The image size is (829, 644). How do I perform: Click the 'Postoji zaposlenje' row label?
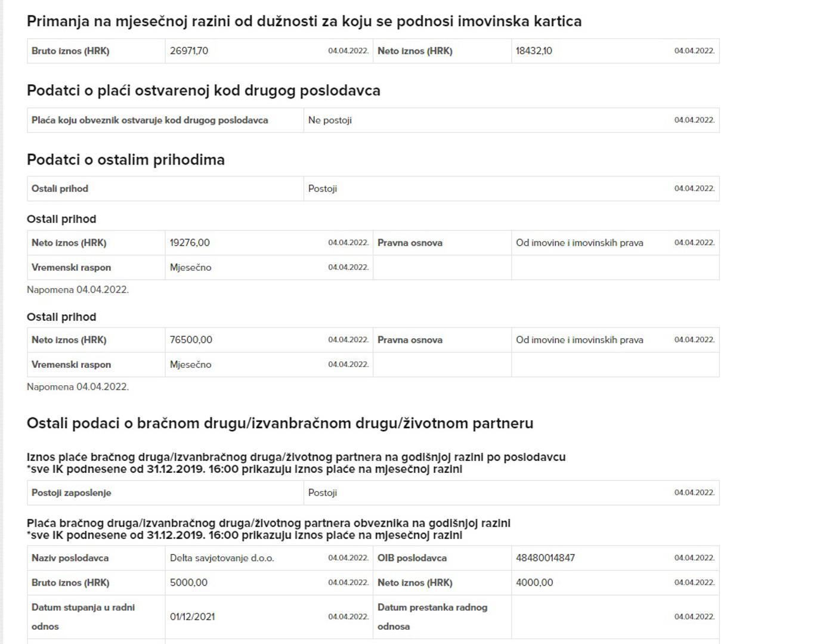point(72,493)
